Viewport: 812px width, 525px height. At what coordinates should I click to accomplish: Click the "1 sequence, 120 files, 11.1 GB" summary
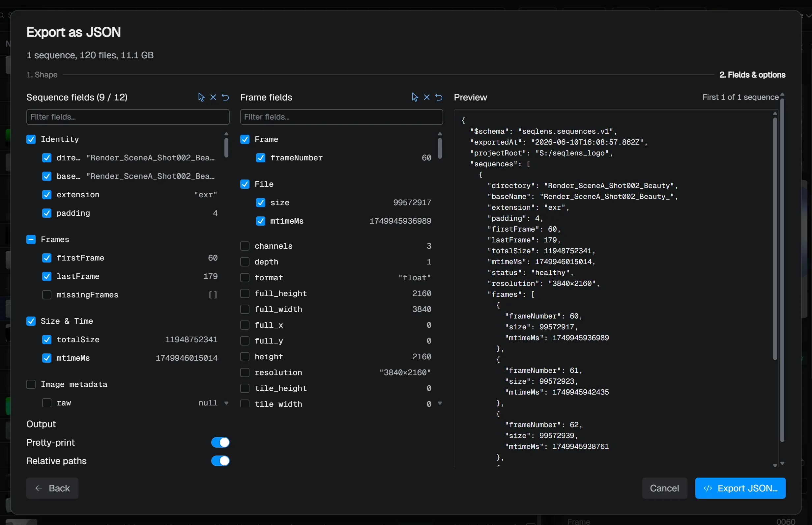coord(90,55)
